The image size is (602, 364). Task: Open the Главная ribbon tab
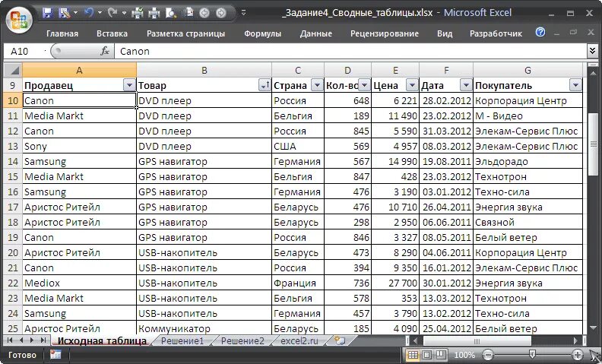[62, 33]
